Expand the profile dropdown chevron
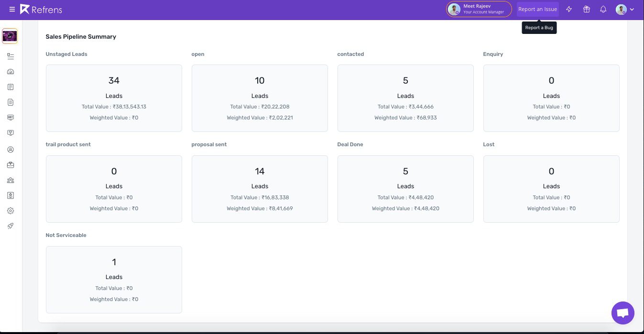644x334 pixels. pos(632,9)
